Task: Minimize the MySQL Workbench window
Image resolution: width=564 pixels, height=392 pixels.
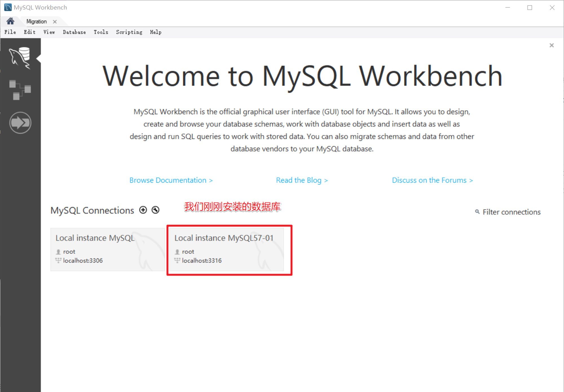Action: coord(508,8)
